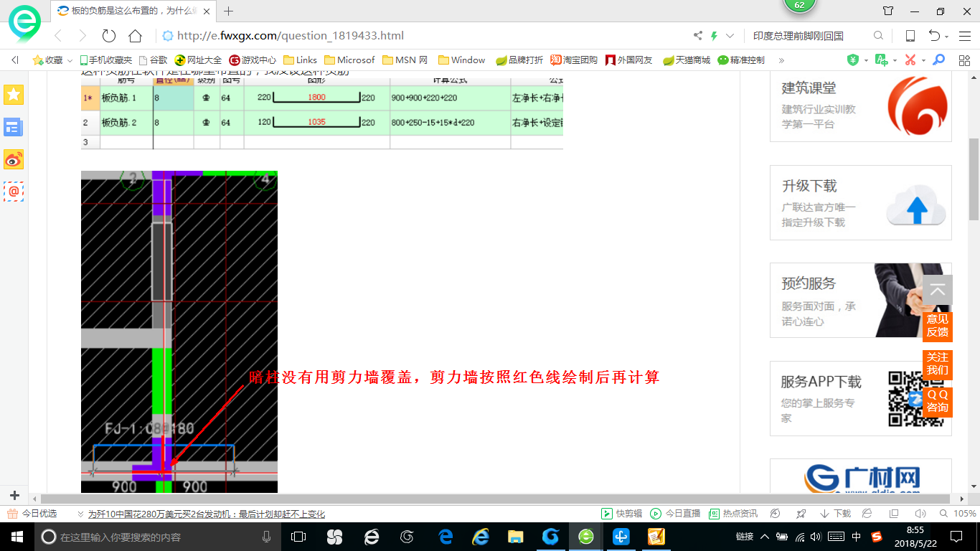Image resolution: width=980 pixels, height=551 pixels.
Task: Click search magnifier in search box
Action: click(x=878, y=36)
